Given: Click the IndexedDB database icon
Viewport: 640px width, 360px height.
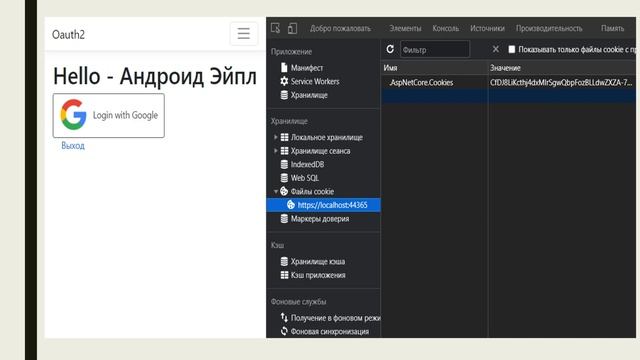Looking at the screenshot, I should [284, 164].
